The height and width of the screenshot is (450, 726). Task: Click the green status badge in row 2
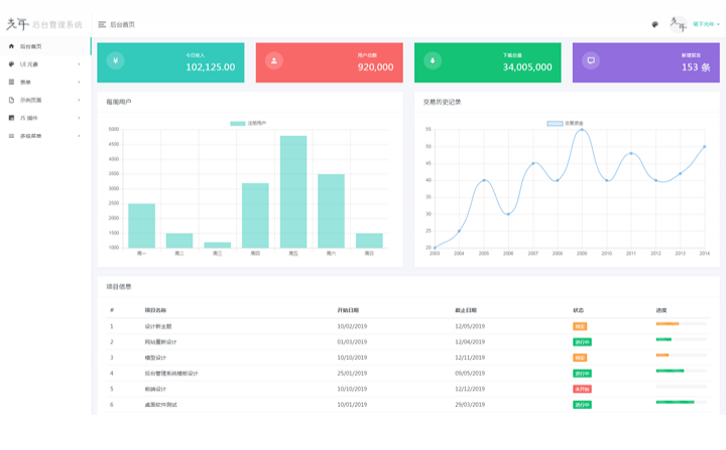[582, 342]
